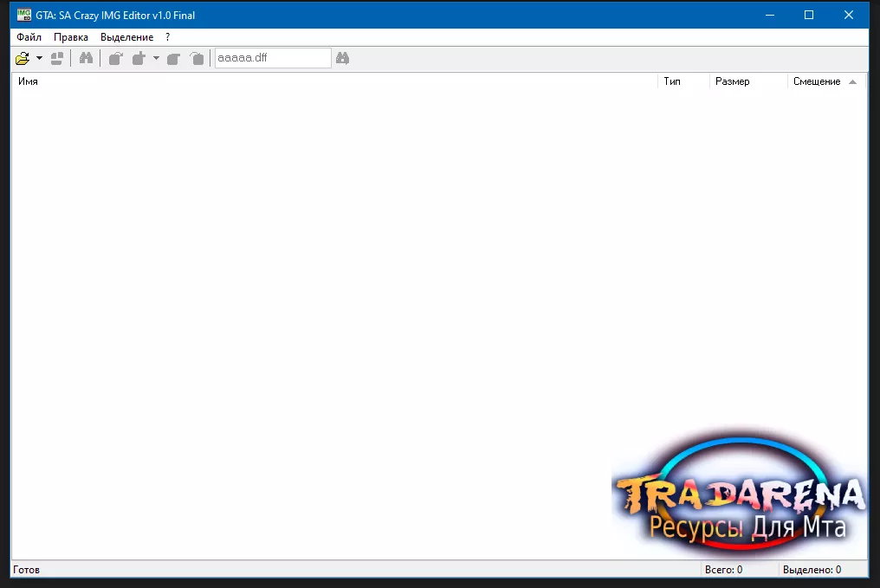
Task: Maximize the Crazy IMG Editor window
Action: coord(809,15)
